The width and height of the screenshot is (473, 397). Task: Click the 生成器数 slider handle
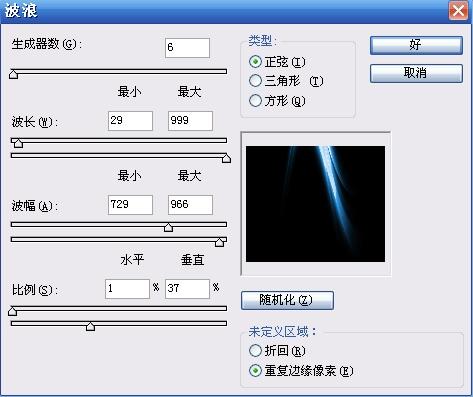pyautogui.click(x=13, y=74)
